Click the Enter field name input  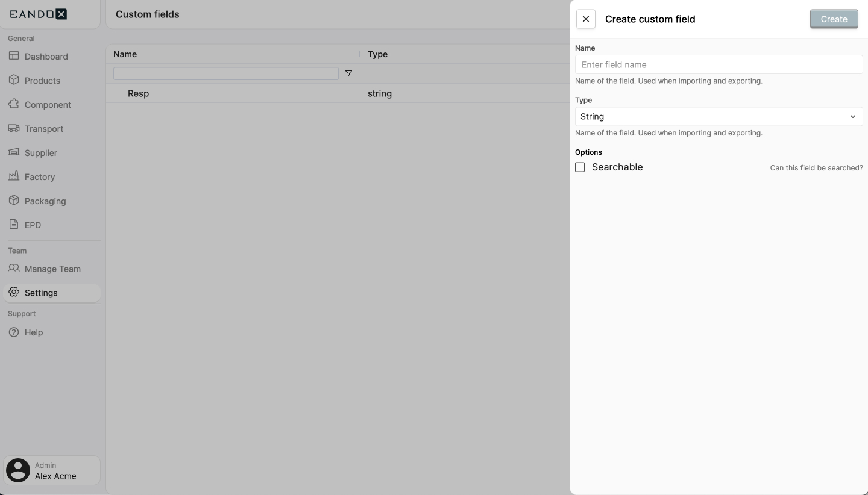(717, 64)
